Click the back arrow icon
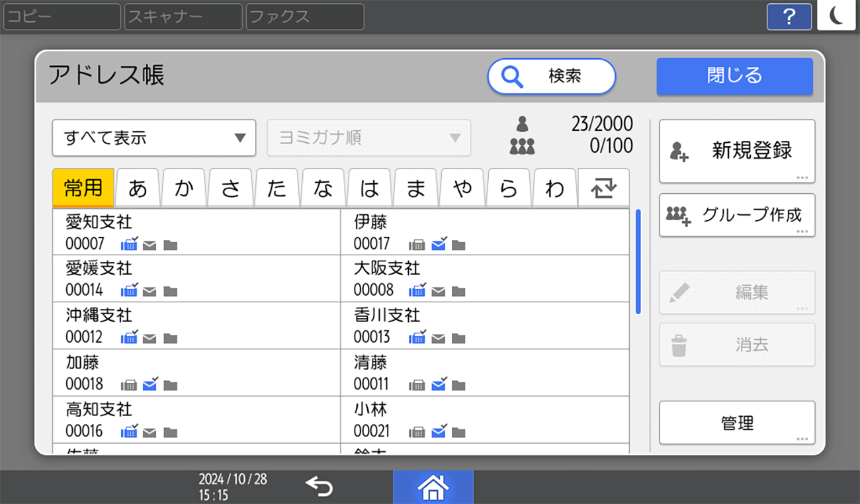 [x=319, y=487]
